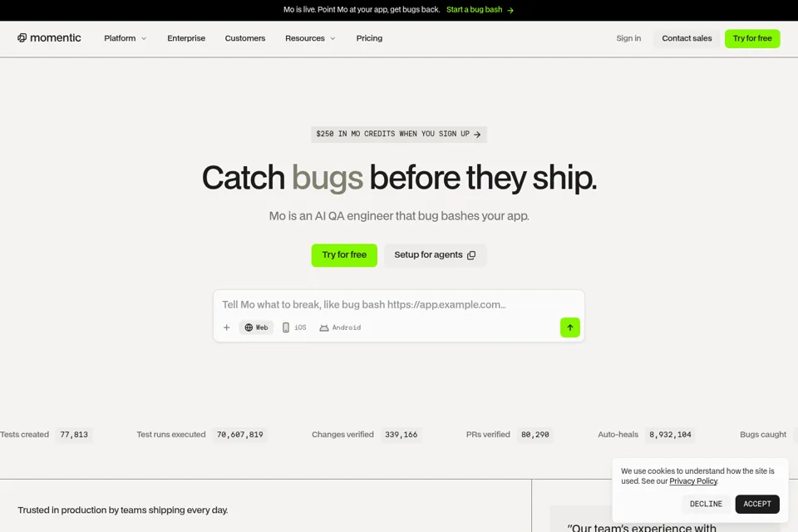
Task: Click the plus attachment icon in prompt box
Action: [226, 328]
